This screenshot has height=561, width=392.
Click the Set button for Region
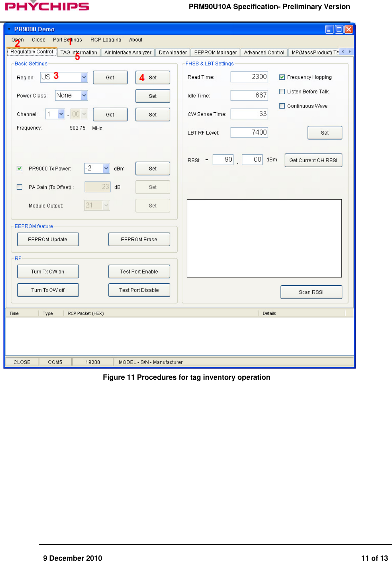pyautogui.click(x=153, y=78)
